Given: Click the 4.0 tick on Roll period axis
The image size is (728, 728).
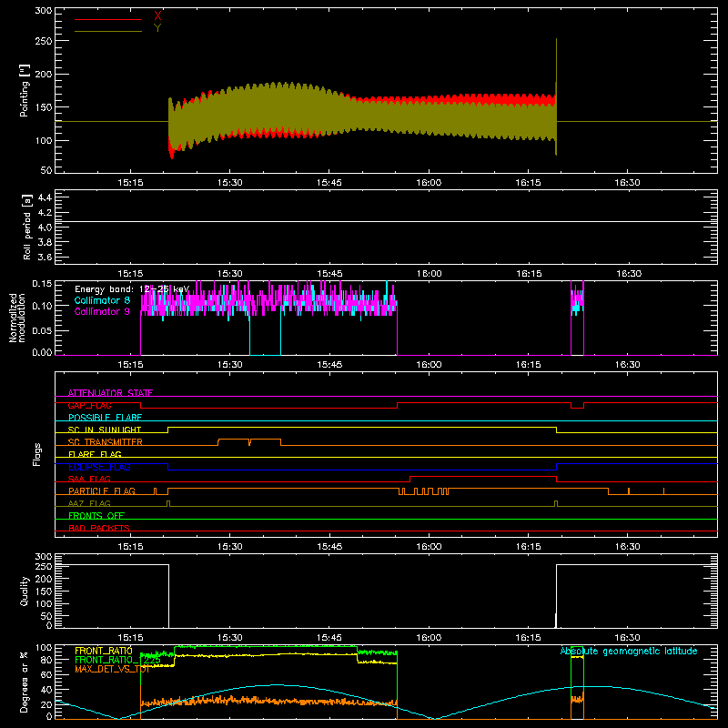Looking at the screenshot, I should pyautogui.click(x=45, y=227).
